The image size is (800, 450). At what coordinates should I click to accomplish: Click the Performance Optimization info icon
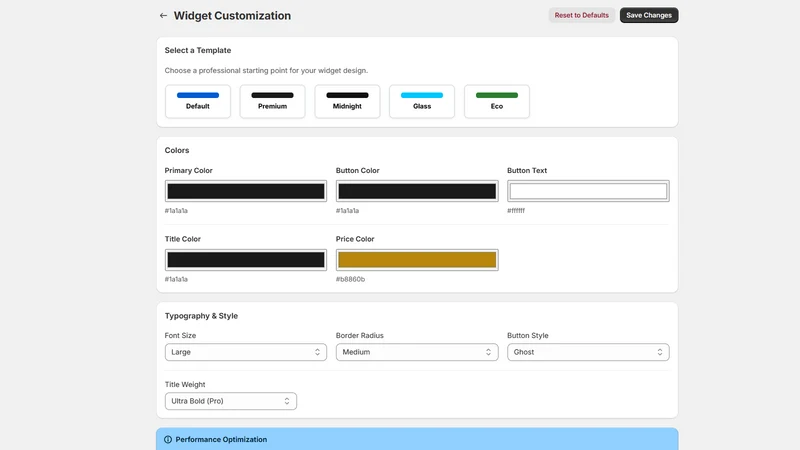tap(168, 439)
